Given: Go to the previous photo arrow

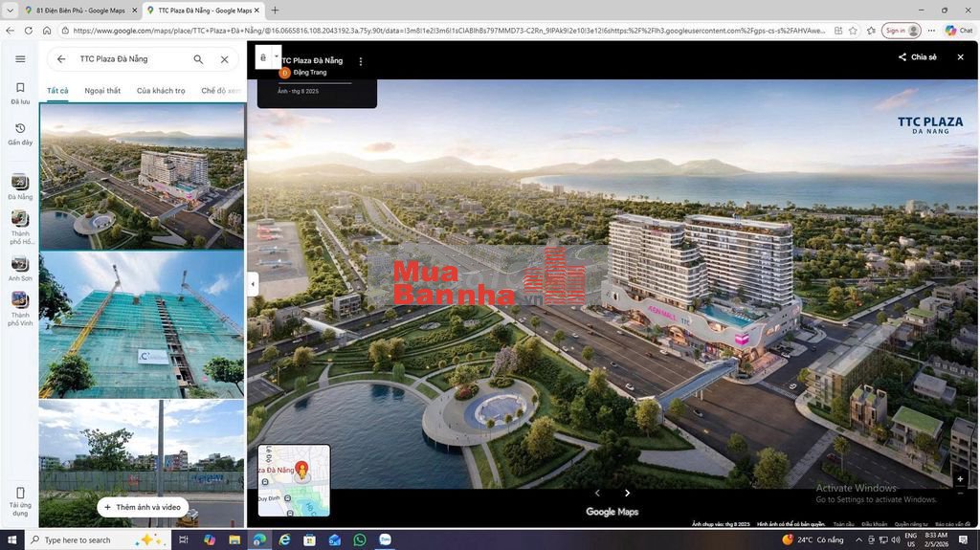Looking at the screenshot, I should [x=597, y=493].
